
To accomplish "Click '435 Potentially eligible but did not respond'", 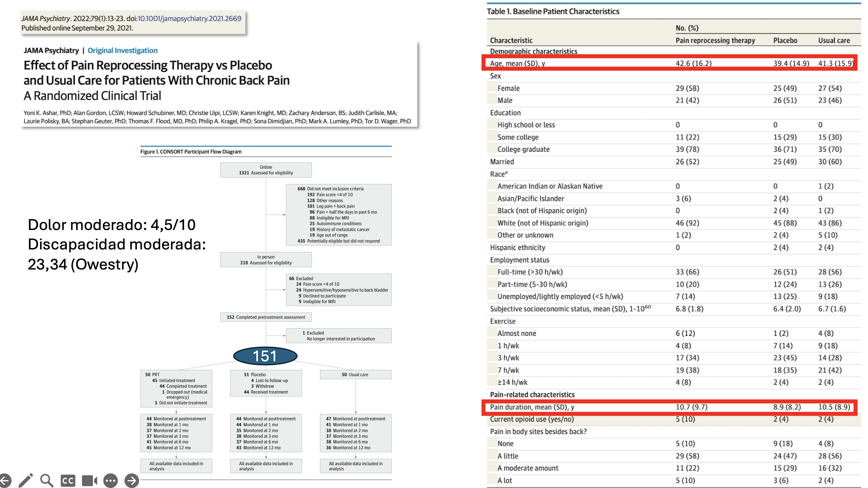I will pos(338,241).
